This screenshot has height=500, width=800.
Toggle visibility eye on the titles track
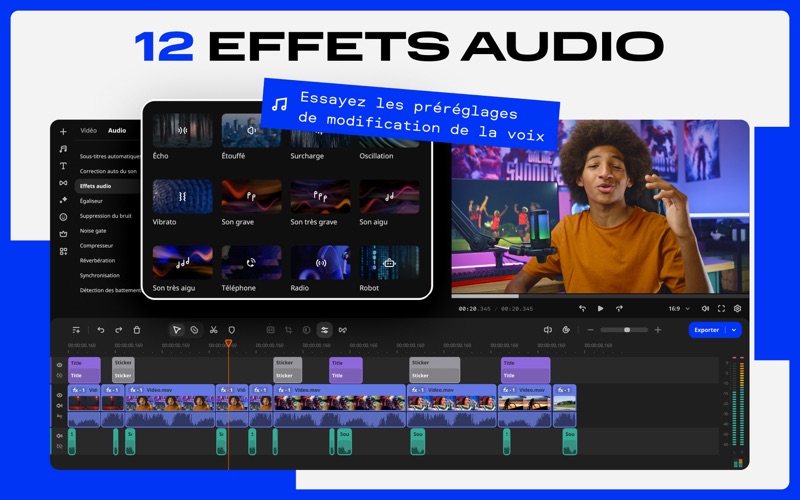click(x=60, y=365)
